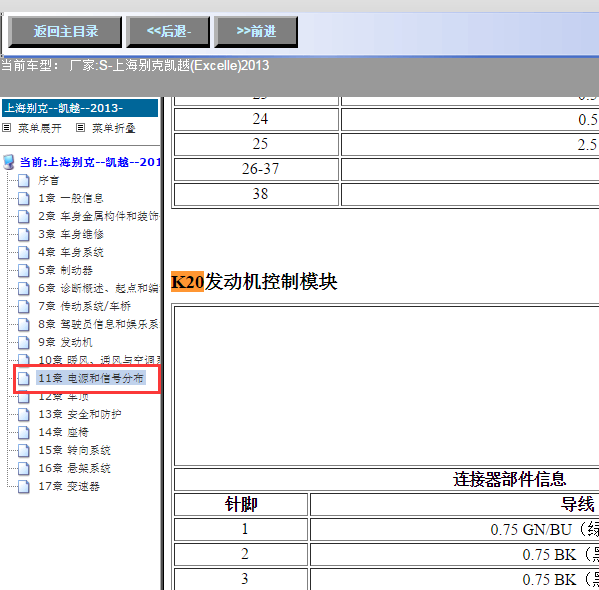Go forward with the >>前进 button

[x=256, y=32]
